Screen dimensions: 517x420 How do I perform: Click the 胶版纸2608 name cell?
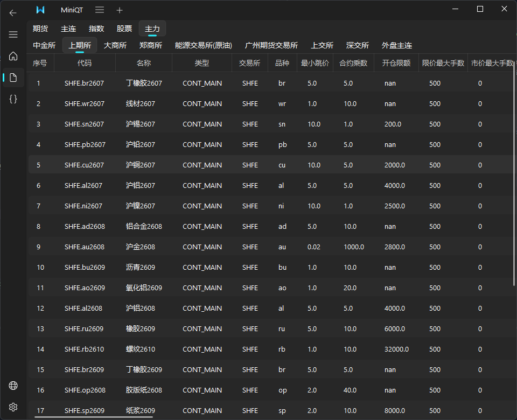(x=144, y=390)
